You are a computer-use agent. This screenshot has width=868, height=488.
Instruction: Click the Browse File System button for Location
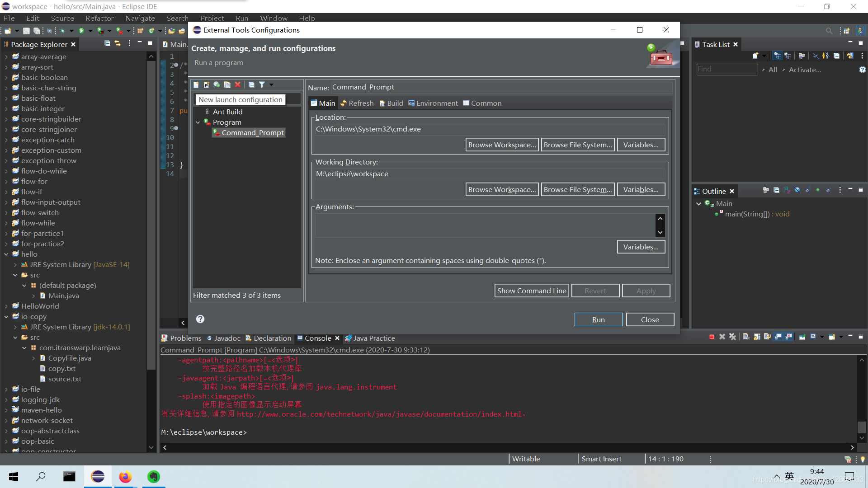click(x=576, y=145)
